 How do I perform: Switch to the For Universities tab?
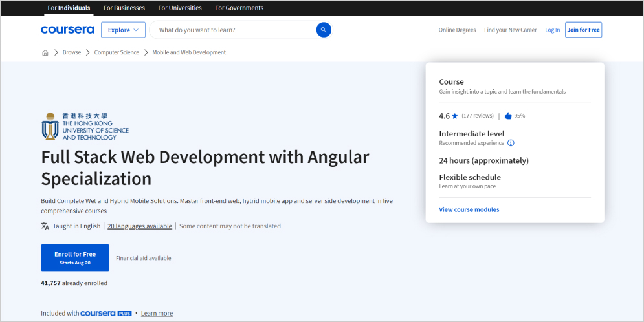[x=180, y=8]
